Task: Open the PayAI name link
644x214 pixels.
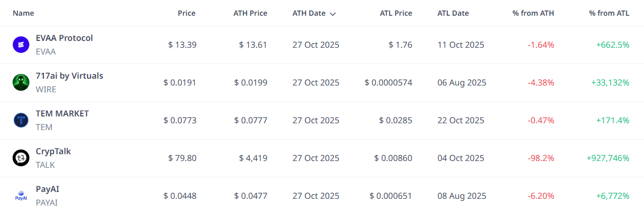Action: click(x=47, y=189)
